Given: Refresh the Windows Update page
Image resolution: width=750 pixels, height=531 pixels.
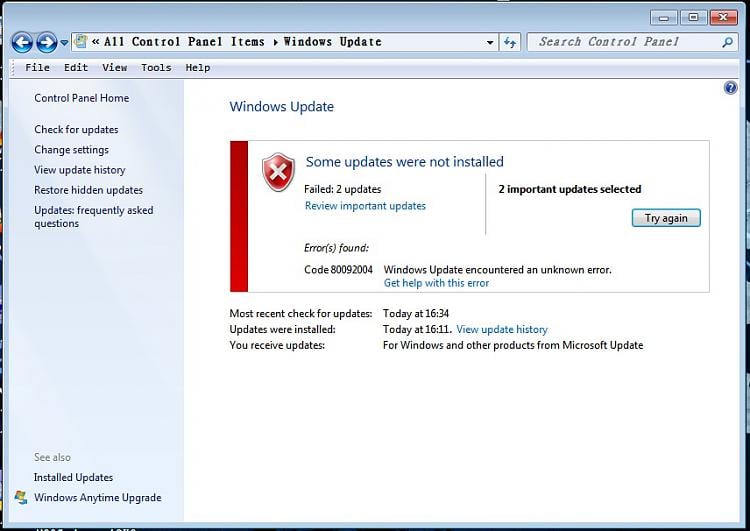Looking at the screenshot, I should click(x=510, y=42).
